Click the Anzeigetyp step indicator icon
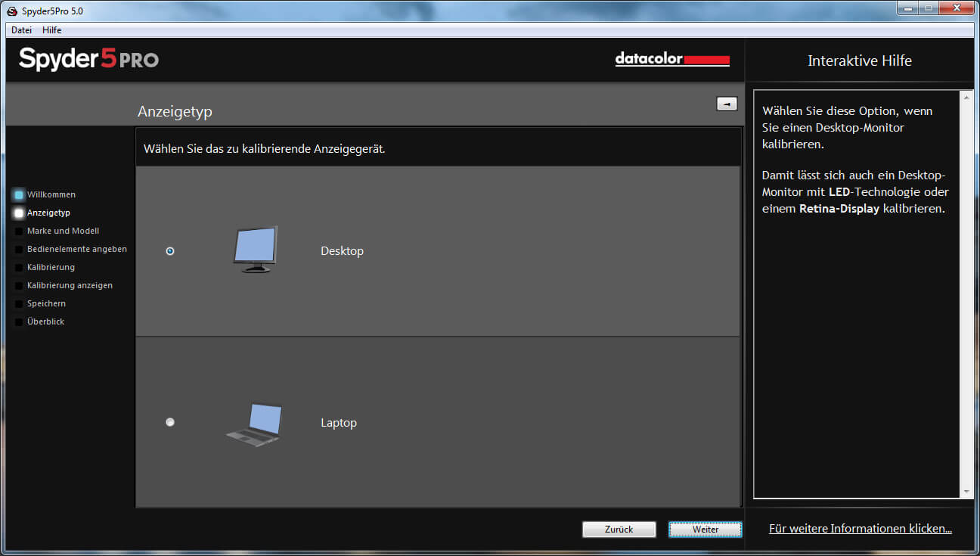 [x=19, y=213]
